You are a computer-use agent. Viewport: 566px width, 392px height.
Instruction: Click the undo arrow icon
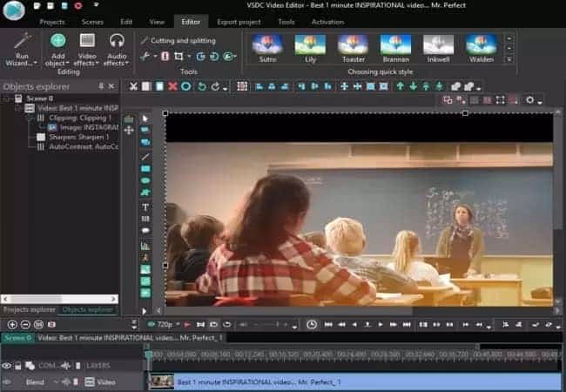click(202, 86)
